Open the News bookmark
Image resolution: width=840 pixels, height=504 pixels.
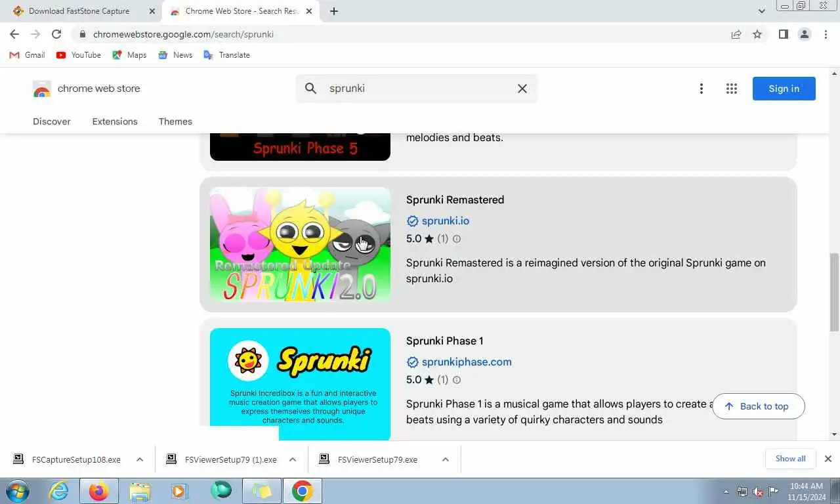175,55
